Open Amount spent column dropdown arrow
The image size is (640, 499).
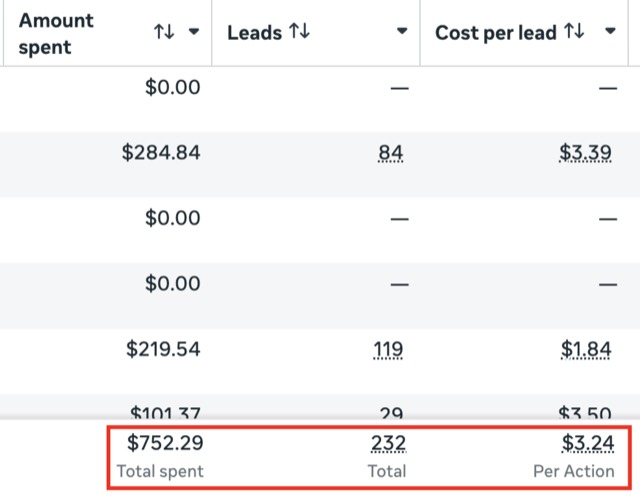[194, 31]
